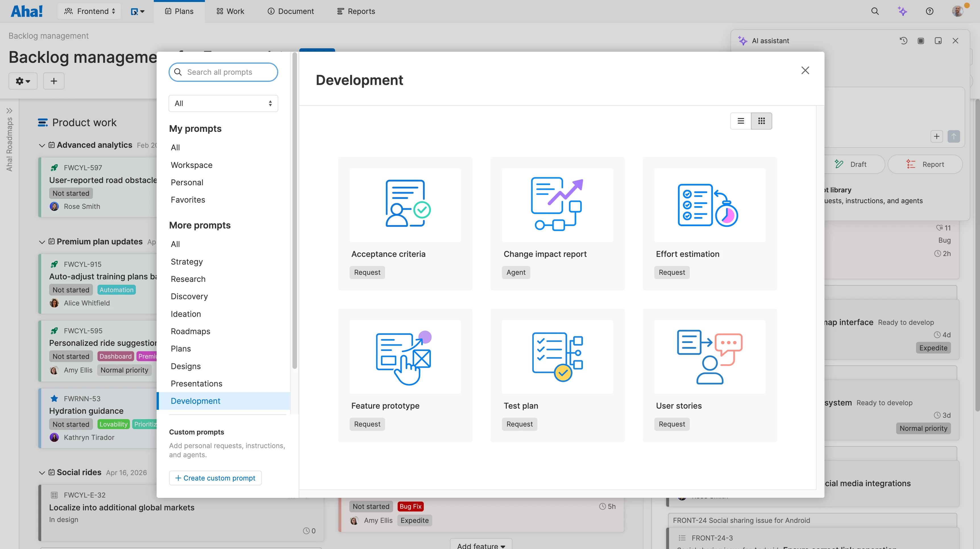Open the workspace settings gear menu
980x549 pixels.
[x=23, y=81]
